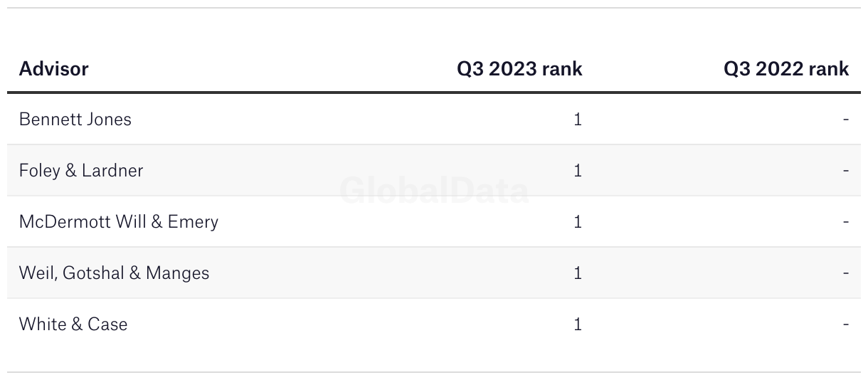The image size is (868, 380).
Task: Click Foley & Lardner Q3 2022 rank dash
Action: point(846,171)
